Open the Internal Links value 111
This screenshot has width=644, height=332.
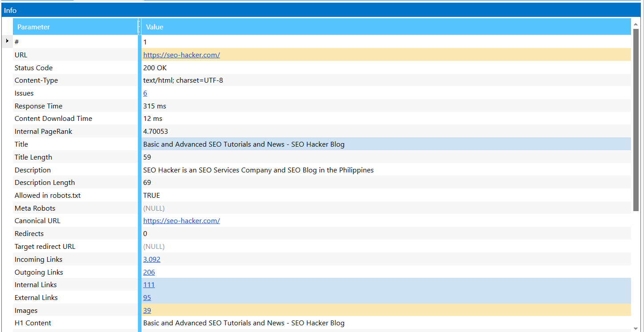pos(149,285)
